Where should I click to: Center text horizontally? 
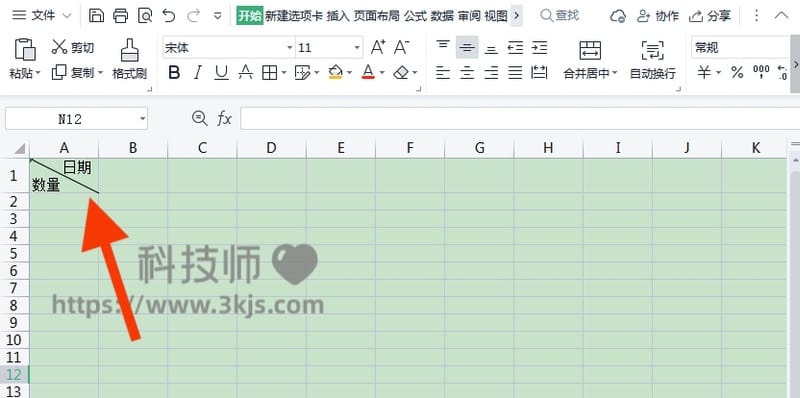(467, 73)
